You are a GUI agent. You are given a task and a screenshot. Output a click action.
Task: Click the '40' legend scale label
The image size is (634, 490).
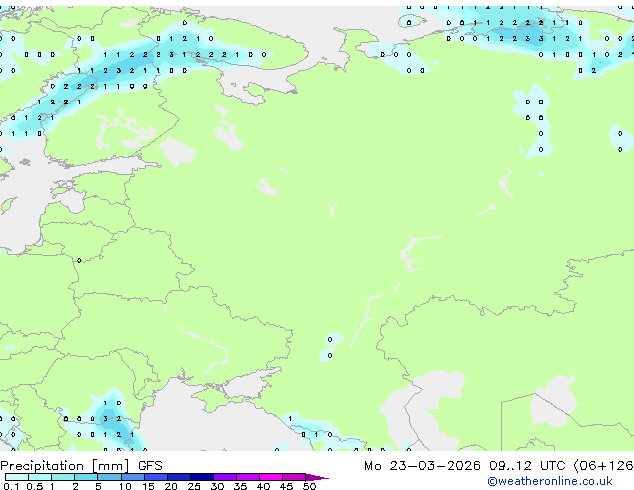click(263, 486)
